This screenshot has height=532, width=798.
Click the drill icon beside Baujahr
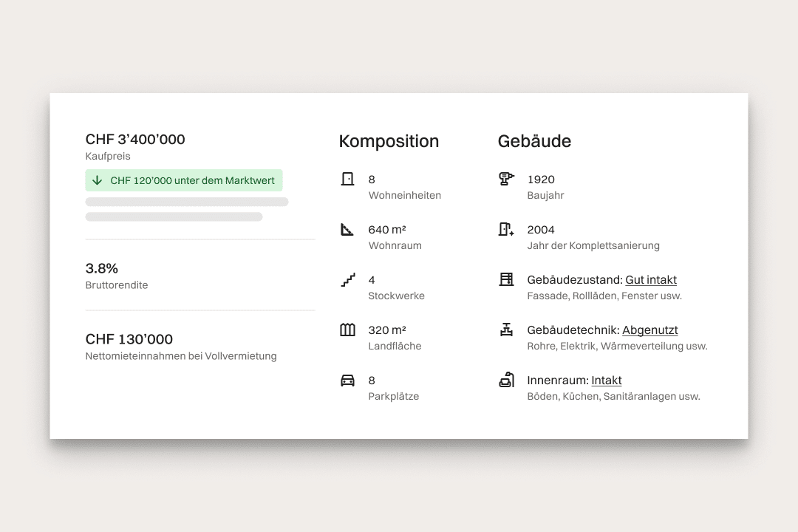pos(506,179)
